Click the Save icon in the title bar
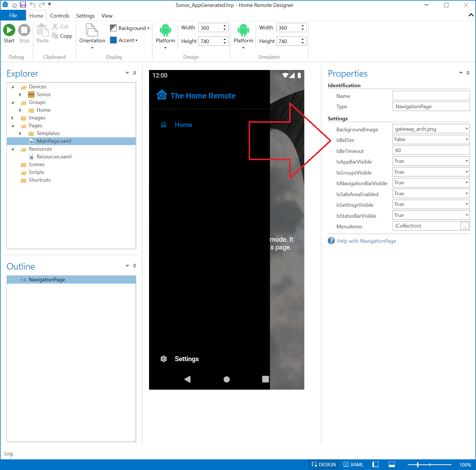476x470 pixels. [x=23, y=5]
